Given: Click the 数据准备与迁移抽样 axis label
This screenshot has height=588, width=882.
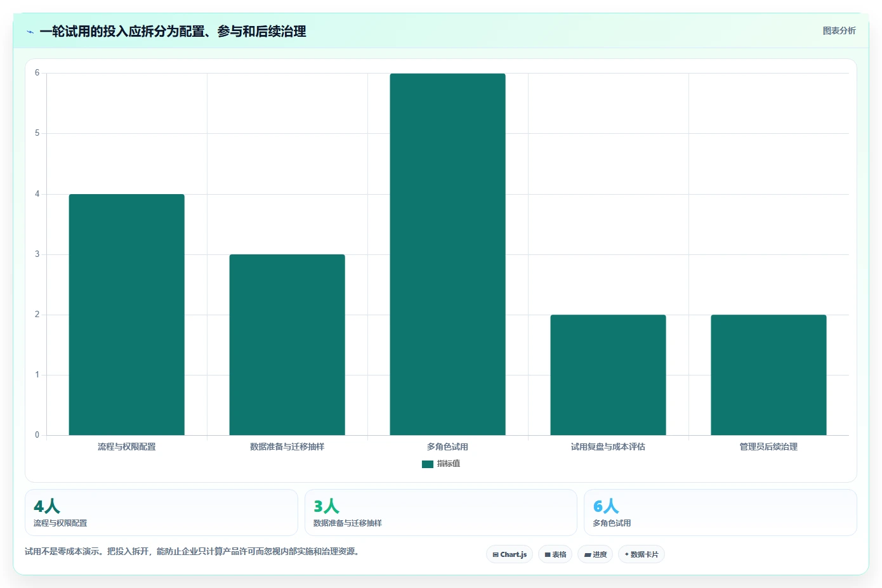Looking at the screenshot, I should [287, 447].
